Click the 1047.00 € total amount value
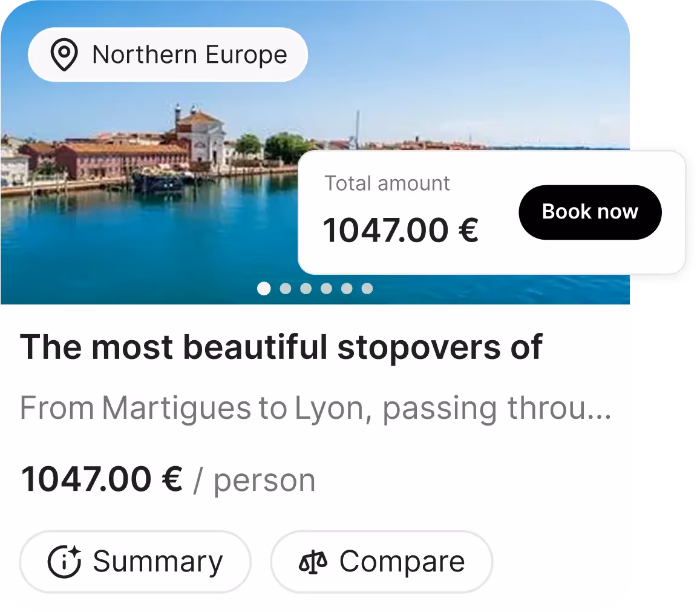 tap(401, 230)
